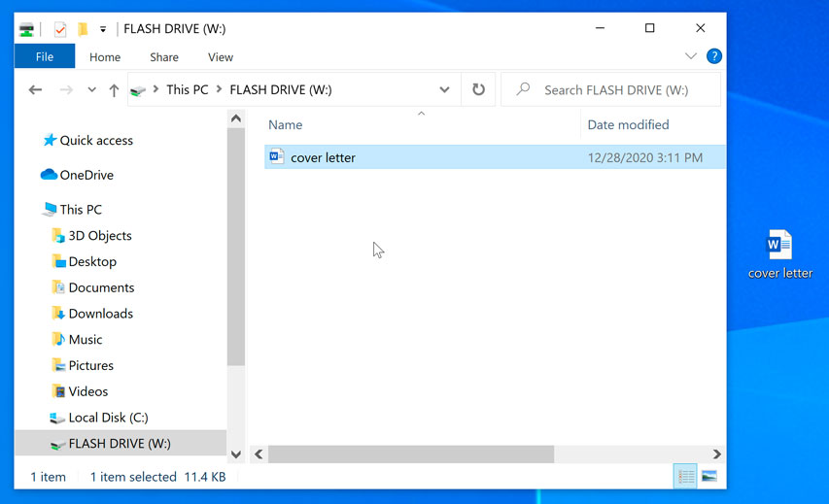Screen dimensions: 829x504
Task: Go back using the back arrow
Action: pyautogui.click(x=35, y=89)
